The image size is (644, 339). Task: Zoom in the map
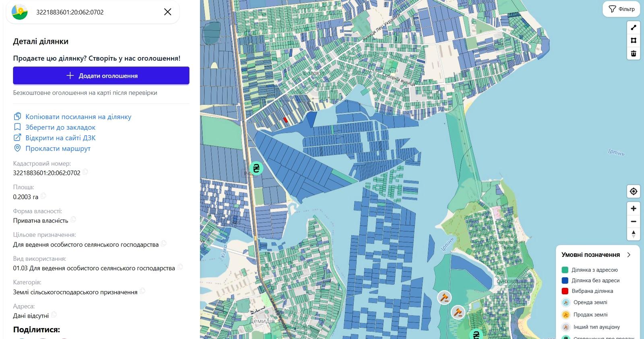(x=634, y=209)
